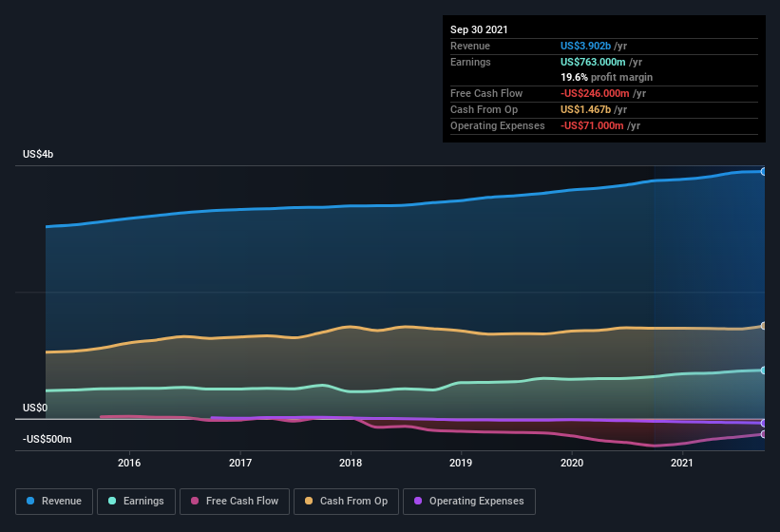
Task: Click the 2017 x-axis label
Action: click(240, 463)
